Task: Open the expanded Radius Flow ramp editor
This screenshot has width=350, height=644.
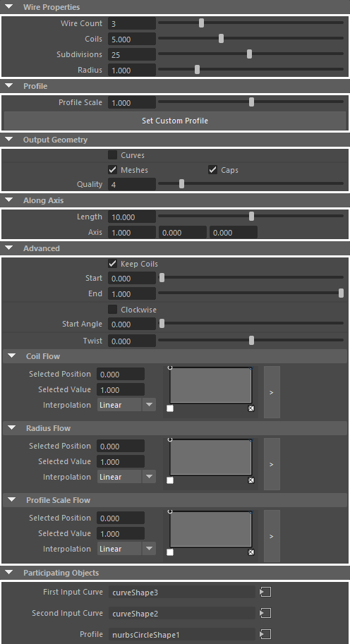Action: coord(272,464)
